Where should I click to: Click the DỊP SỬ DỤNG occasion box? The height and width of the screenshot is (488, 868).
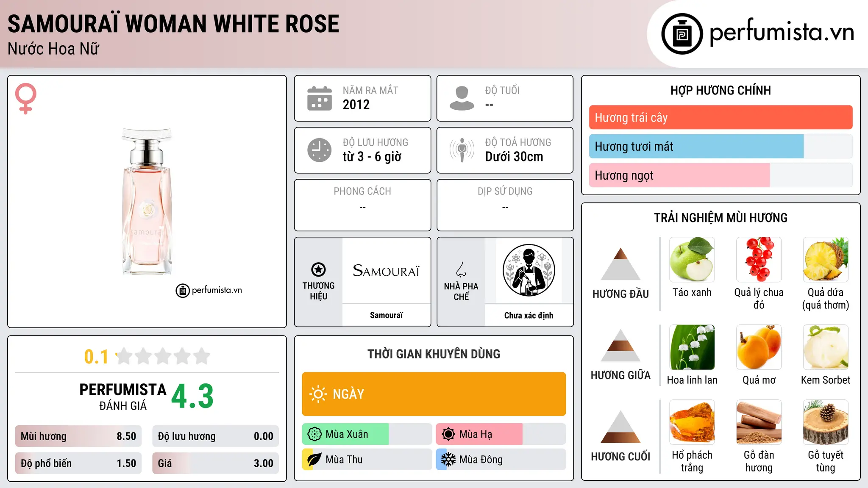point(505,205)
